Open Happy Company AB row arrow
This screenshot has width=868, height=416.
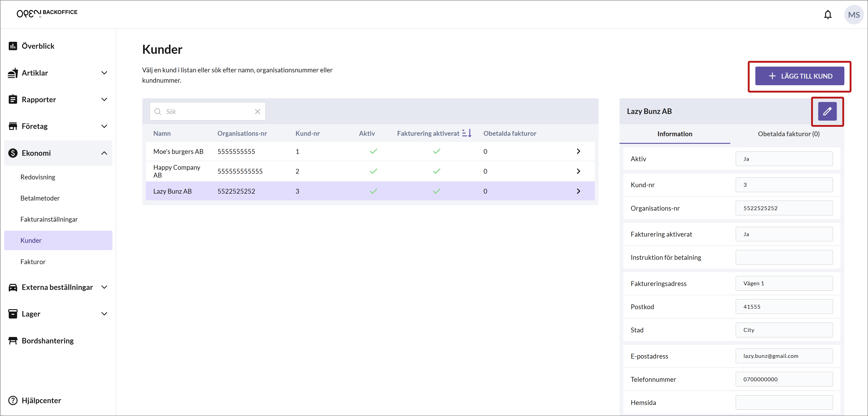coord(578,171)
